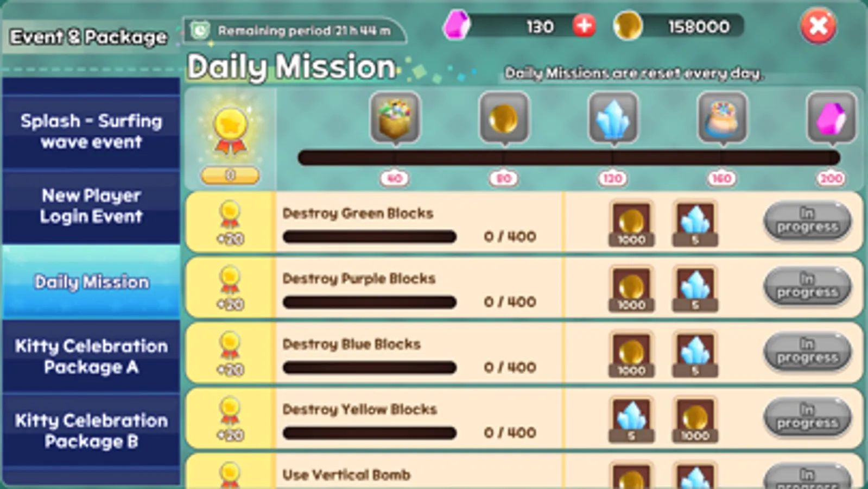Select the candy bag reward at 160 points
Image resolution: width=868 pixels, height=489 pixels.
click(x=722, y=118)
